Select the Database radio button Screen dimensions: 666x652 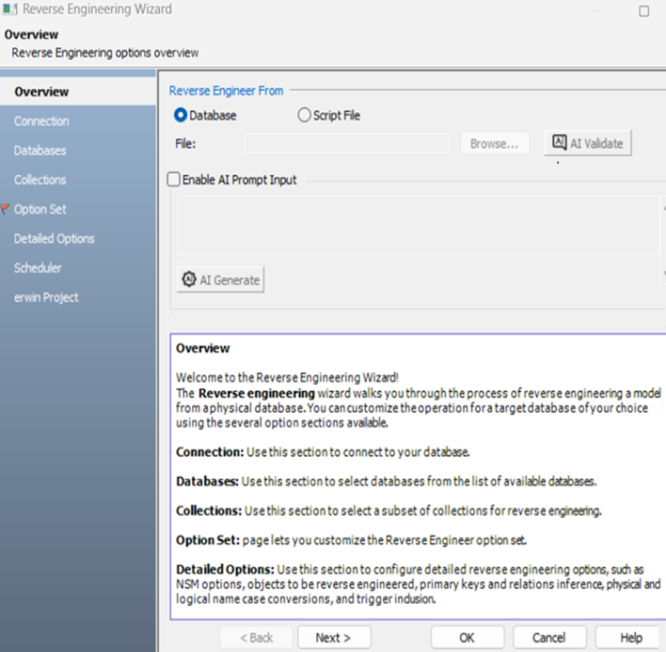181,115
